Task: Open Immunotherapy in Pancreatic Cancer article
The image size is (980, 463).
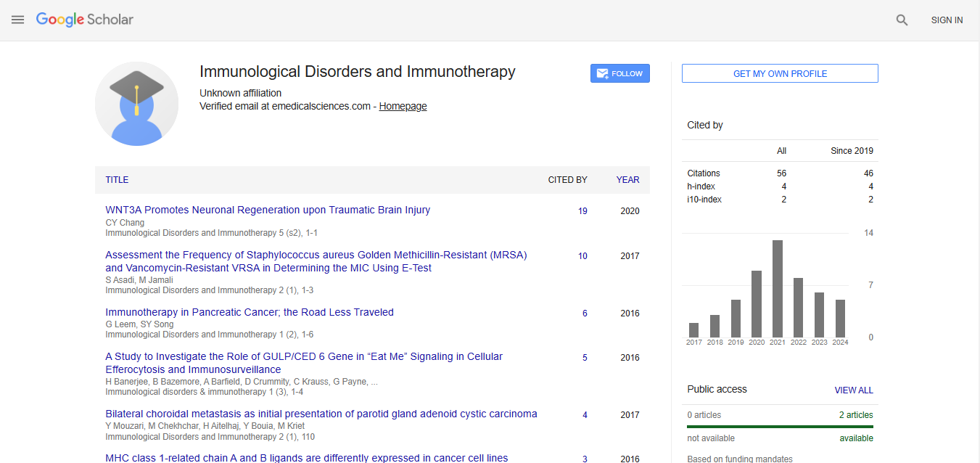Action: 250,312
